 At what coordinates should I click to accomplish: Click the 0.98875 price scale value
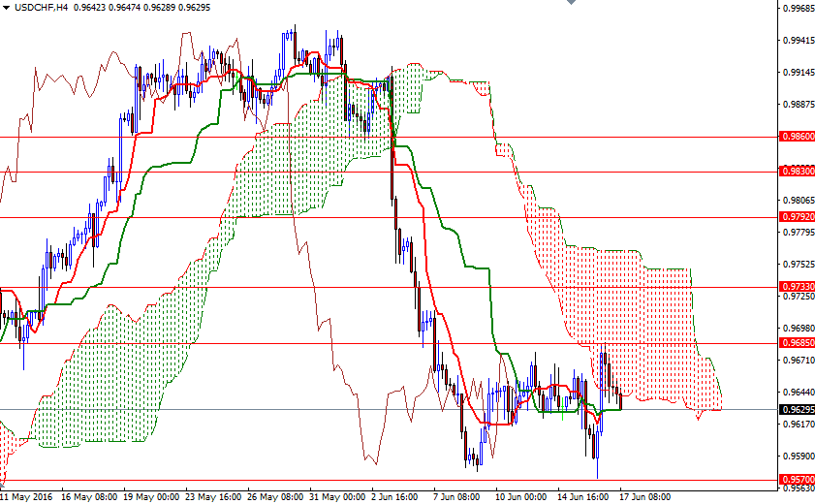click(x=799, y=105)
